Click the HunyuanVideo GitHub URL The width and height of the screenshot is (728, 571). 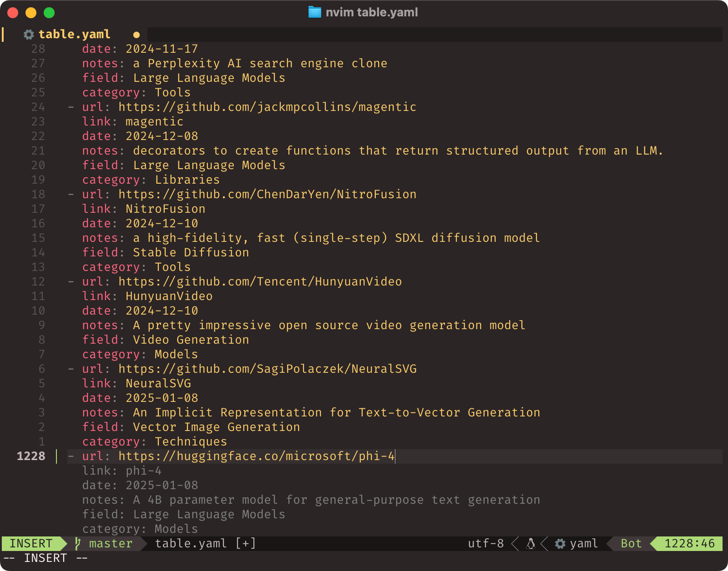pyautogui.click(x=260, y=281)
